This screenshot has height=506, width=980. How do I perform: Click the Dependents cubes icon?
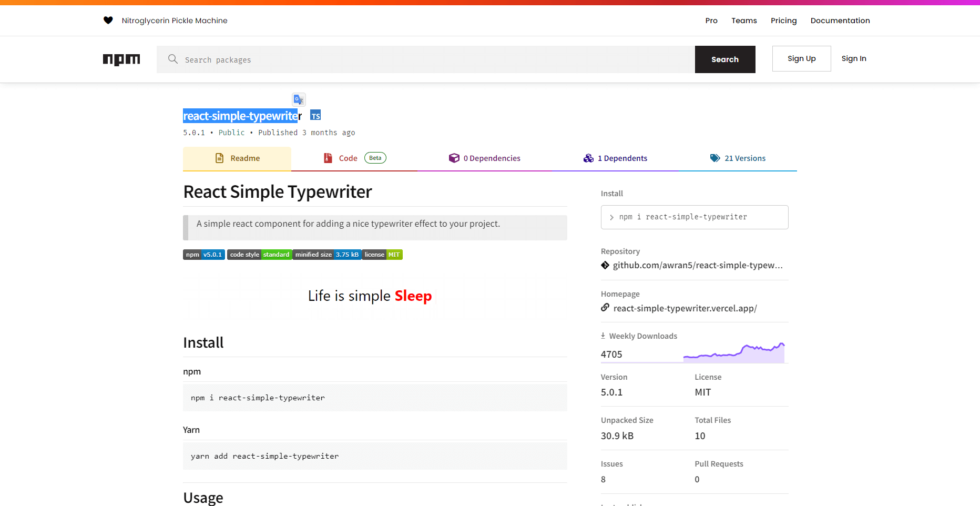click(x=588, y=158)
